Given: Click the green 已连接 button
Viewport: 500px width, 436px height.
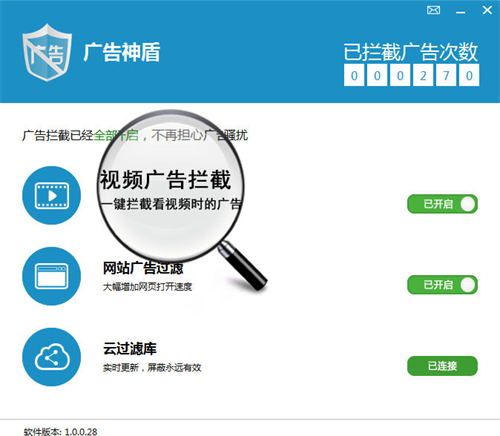Looking at the screenshot, I should pyautogui.click(x=442, y=366).
